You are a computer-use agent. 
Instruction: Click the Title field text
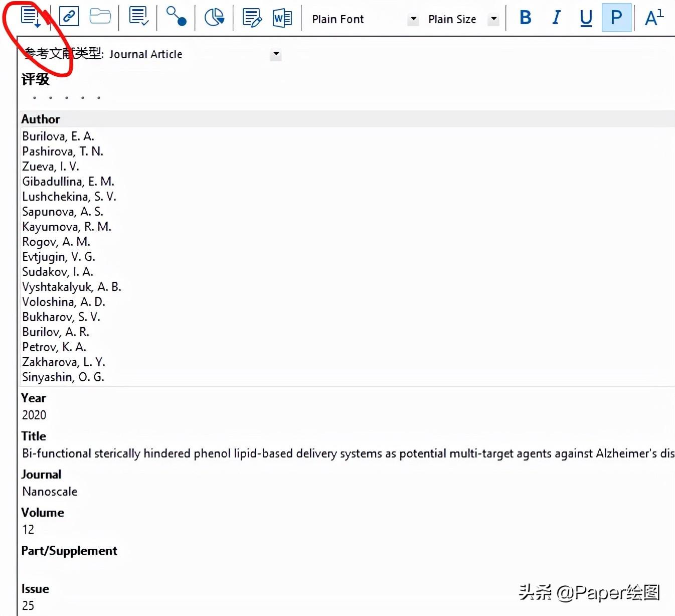click(x=348, y=453)
